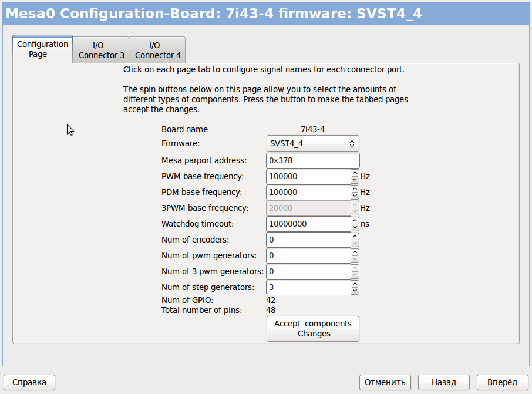This screenshot has width=532, height=394.
Task: Decrease Watchdog timeout with down arrow
Action: (x=355, y=227)
